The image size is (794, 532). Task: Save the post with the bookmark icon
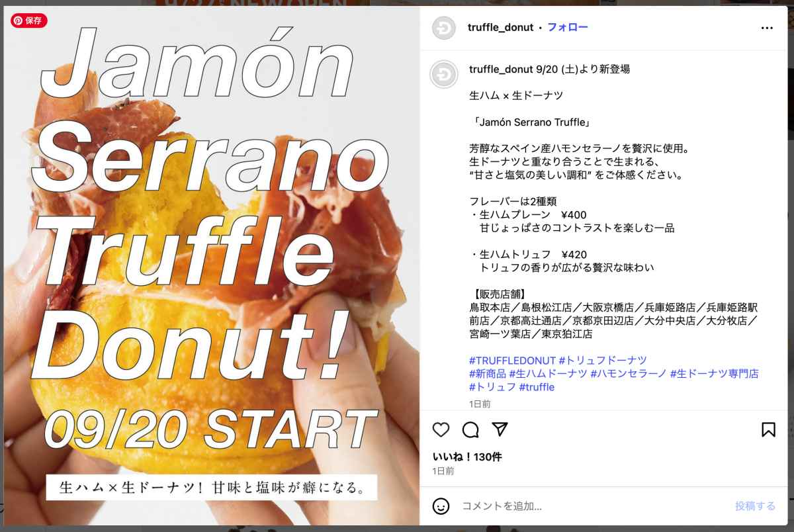pyautogui.click(x=768, y=429)
